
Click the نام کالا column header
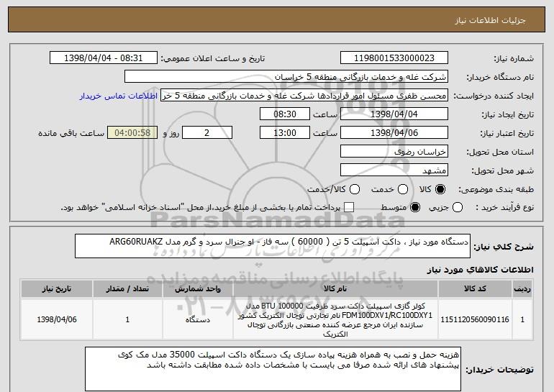(x=335, y=289)
